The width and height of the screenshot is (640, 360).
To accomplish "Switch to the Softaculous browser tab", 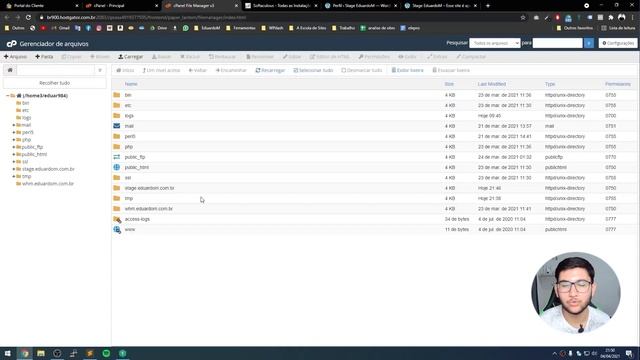I will pos(281,6).
